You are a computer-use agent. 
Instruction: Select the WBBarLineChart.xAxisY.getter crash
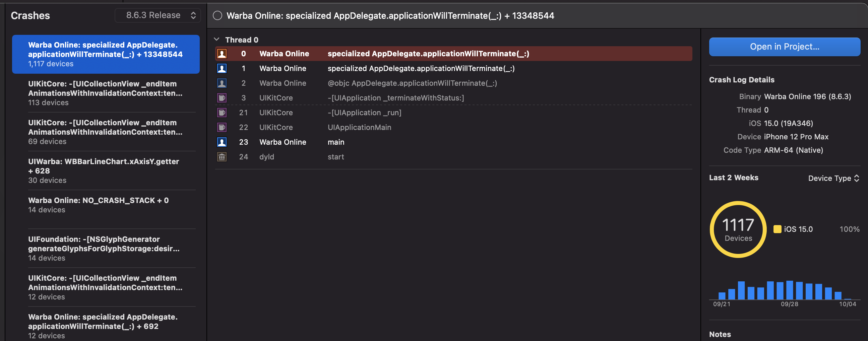click(x=106, y=171)
